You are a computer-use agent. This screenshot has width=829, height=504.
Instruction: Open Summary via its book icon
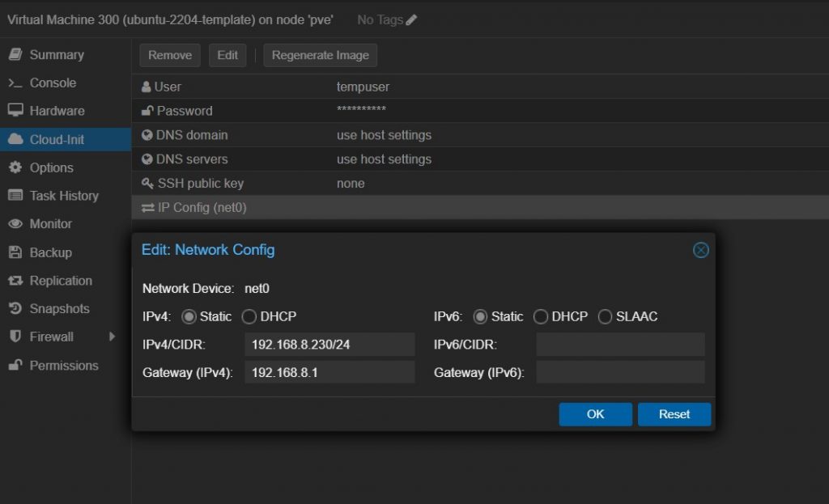[15, 55]
